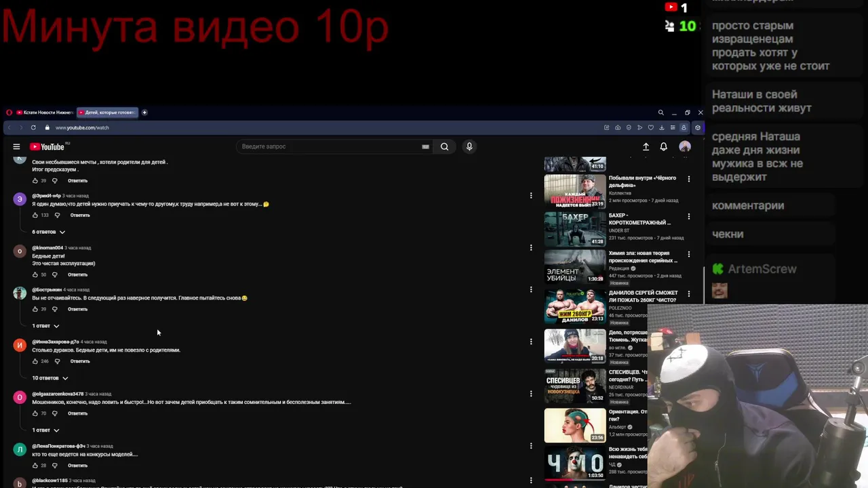This screenshot has width=868, height=488.
Task: Go forward using browser forward arrow
Action: coord(21,127)
